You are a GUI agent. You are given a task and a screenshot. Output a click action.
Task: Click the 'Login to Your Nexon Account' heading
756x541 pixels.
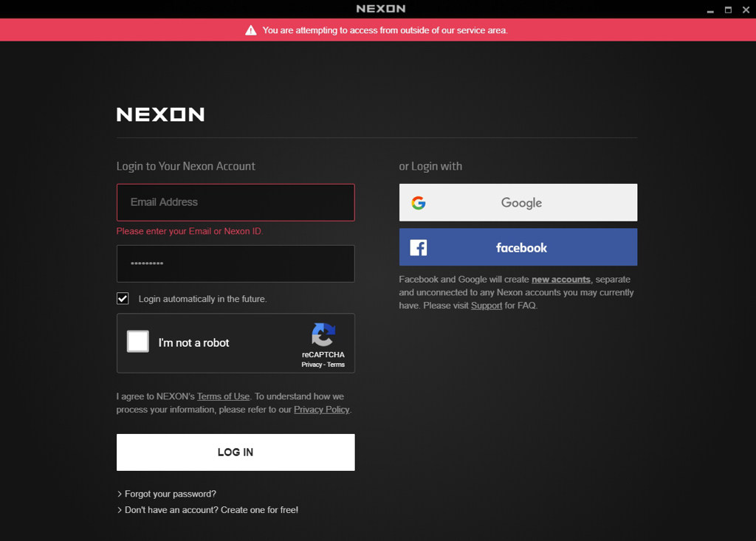[185, 166]
